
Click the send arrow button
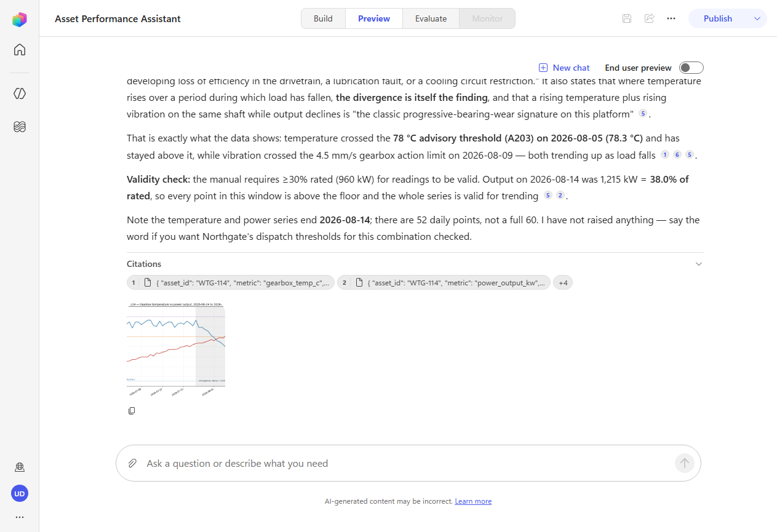(x=685, y=463)
